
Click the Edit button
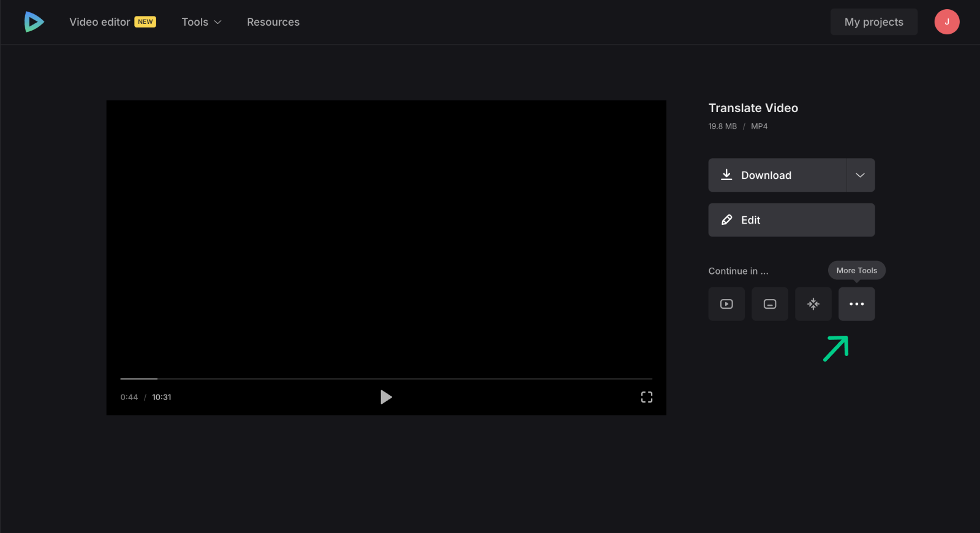tap(791, 220)
